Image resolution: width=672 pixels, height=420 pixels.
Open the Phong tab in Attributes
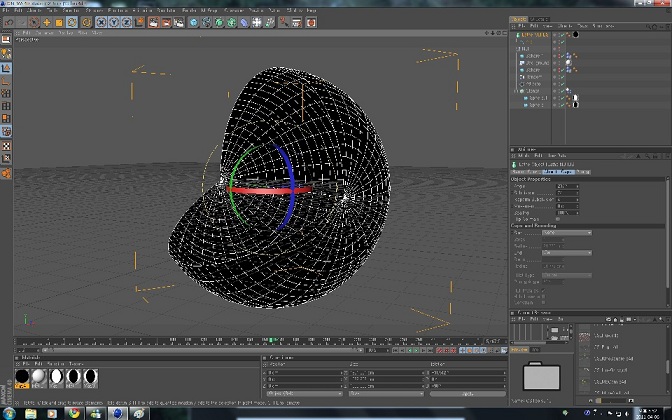click(x=583, y=172)
